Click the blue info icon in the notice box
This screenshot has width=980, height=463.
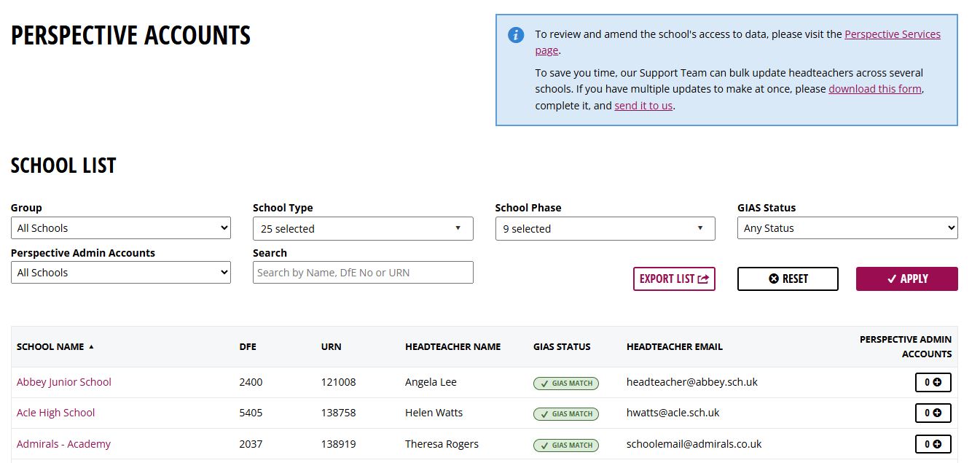[516, 35]
